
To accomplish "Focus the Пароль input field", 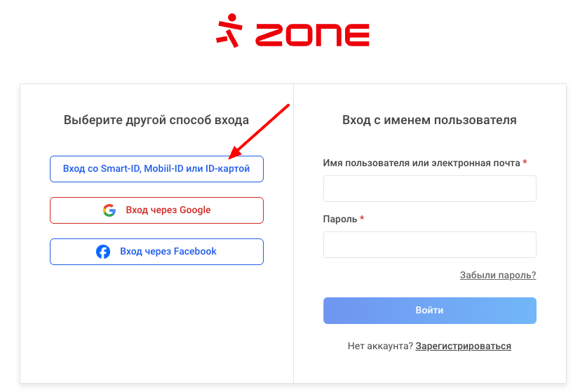I will coord(430,245).
